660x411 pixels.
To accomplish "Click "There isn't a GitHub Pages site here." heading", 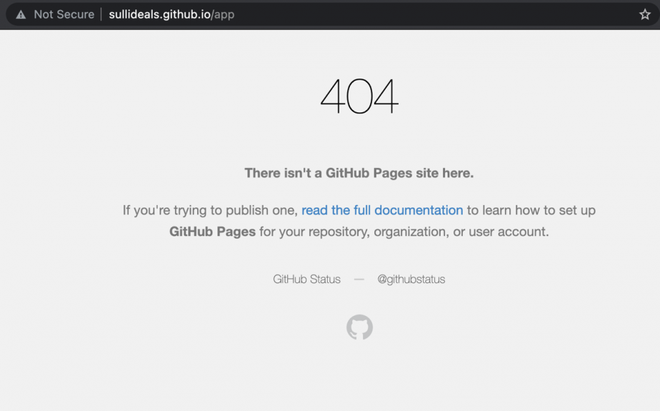I will (x=359, y=173).
